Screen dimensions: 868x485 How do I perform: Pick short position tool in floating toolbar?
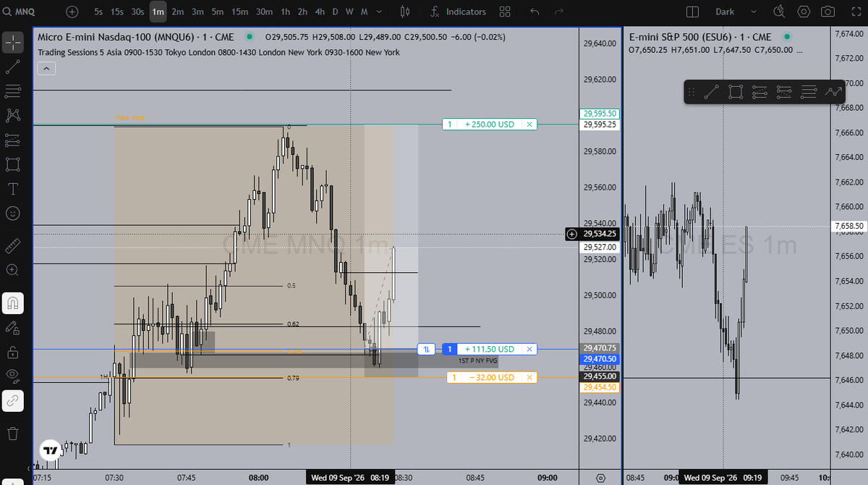[x=784, y=92]
